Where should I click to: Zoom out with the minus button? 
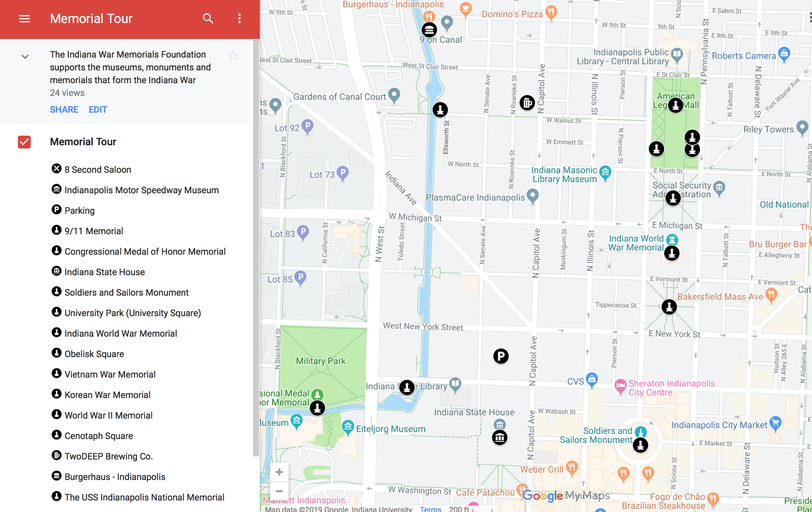coord(279,491)
